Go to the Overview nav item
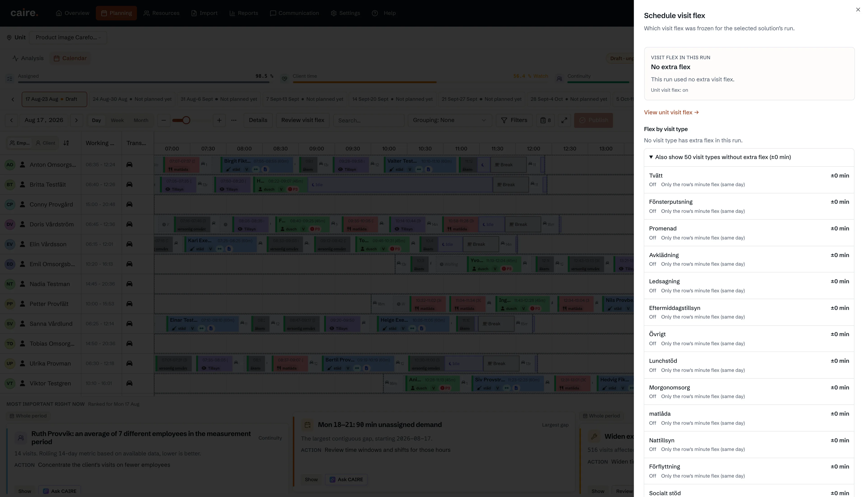Image resolution: width=868 pixels, height=497 pixels. pos(72,13)
